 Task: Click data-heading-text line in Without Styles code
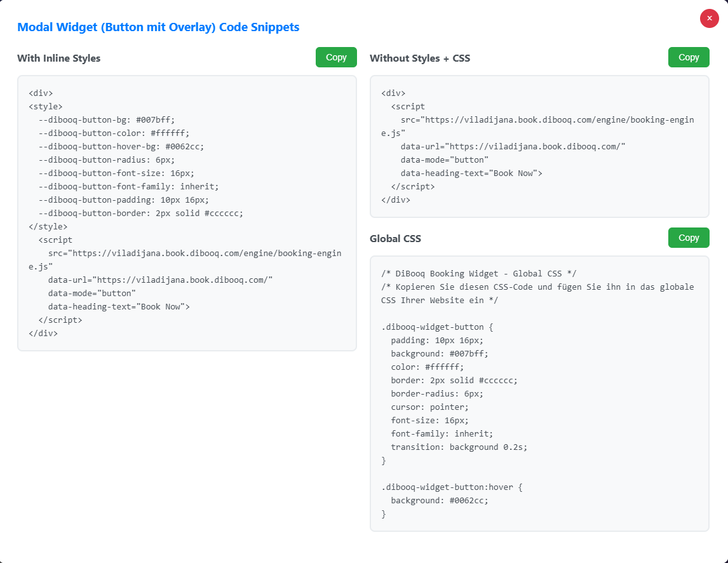[471, 173]
